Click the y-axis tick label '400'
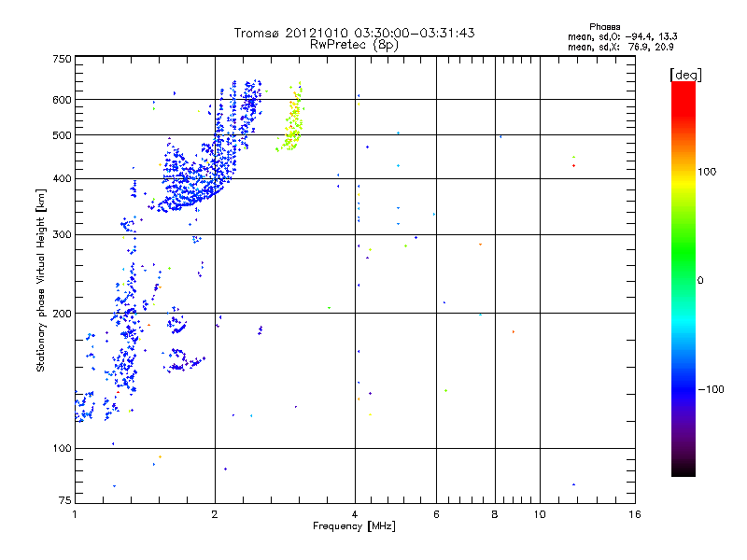 [63, 179]
